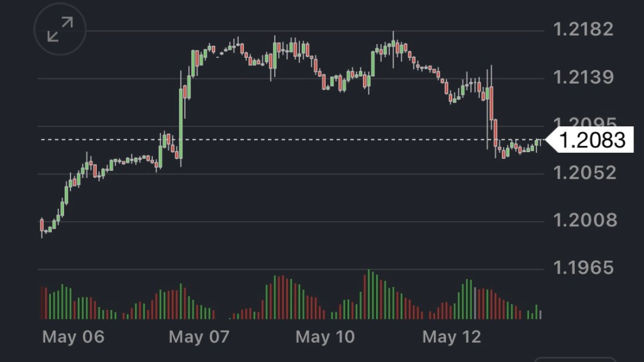Select the 1.1965 price axis label
This screenshot has height=362, width=644.
click(x=582, y=268)
